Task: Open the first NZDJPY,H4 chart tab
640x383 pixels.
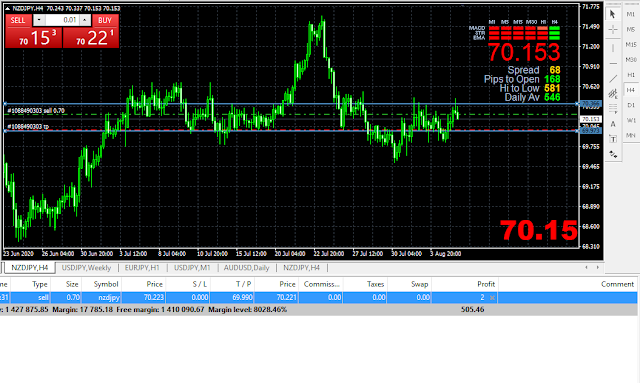Action: (x=29, y=268)
